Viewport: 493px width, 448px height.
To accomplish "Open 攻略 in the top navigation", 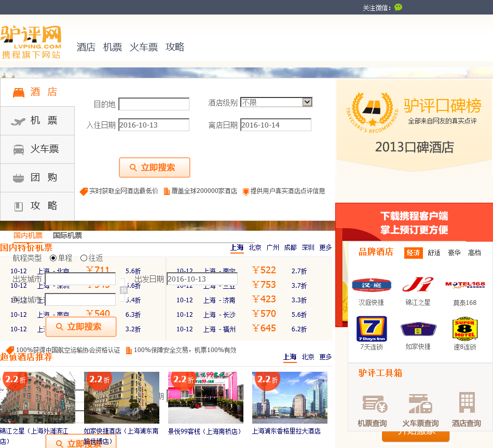I will [175, 47].
